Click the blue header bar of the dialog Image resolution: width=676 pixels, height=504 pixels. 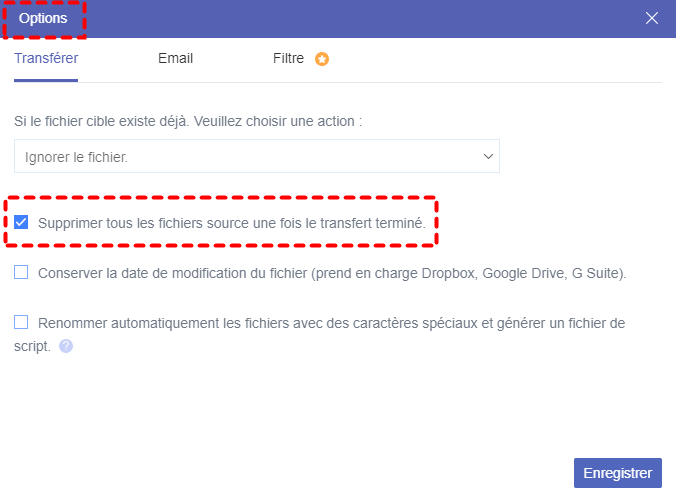(350, 18)
